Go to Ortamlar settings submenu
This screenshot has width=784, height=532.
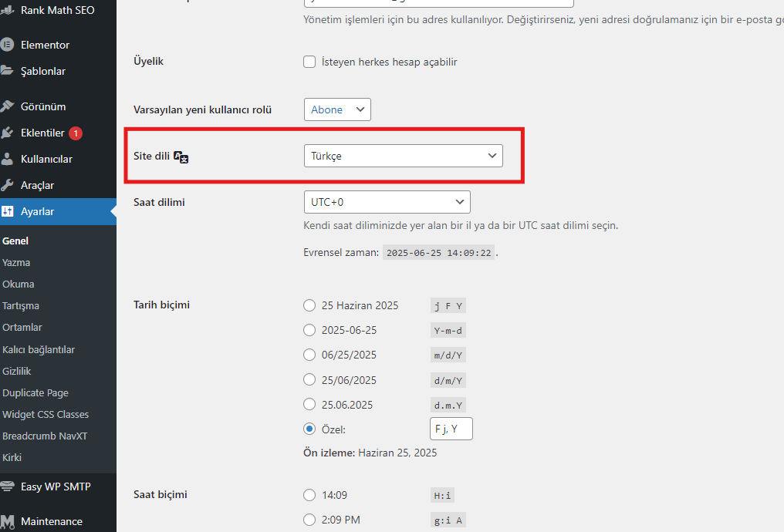[22, 327]
